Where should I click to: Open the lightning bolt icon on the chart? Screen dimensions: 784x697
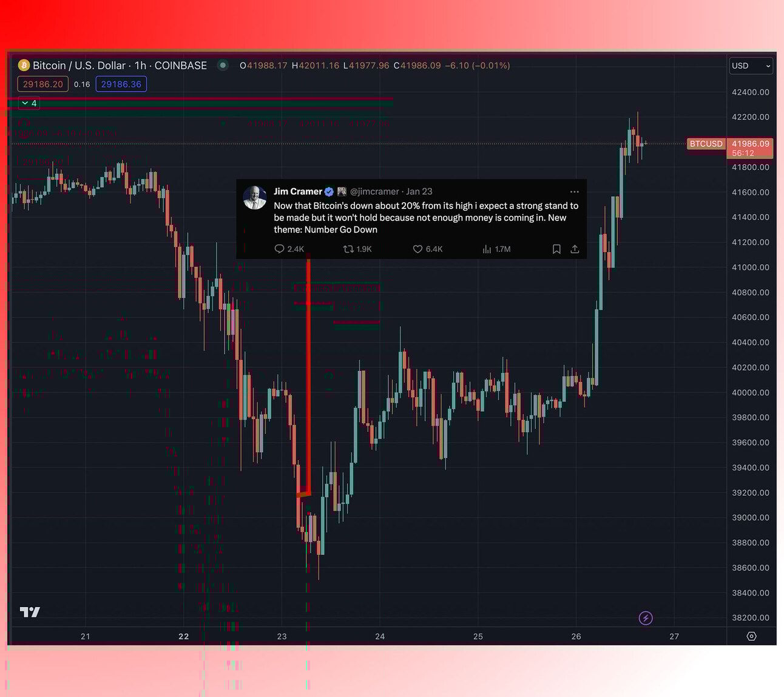(x=646, y=618)
